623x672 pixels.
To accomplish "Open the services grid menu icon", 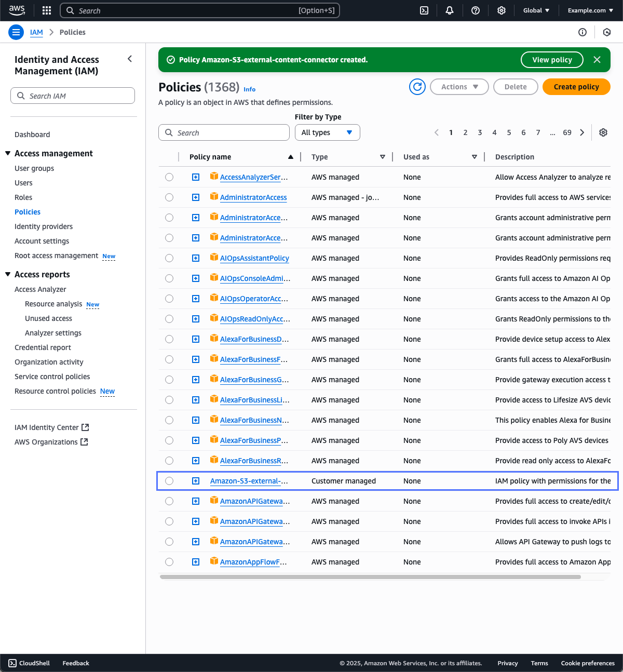I will 47,10.
